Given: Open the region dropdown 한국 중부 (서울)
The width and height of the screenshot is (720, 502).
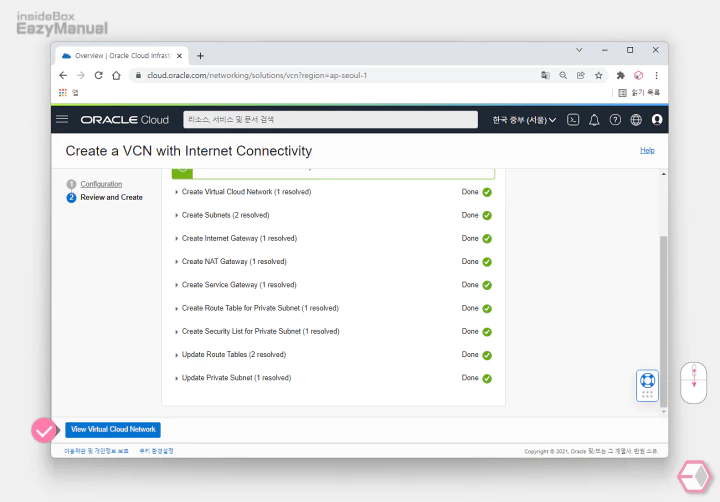Looking at the screenshot, I should click(x=524, y=120).
